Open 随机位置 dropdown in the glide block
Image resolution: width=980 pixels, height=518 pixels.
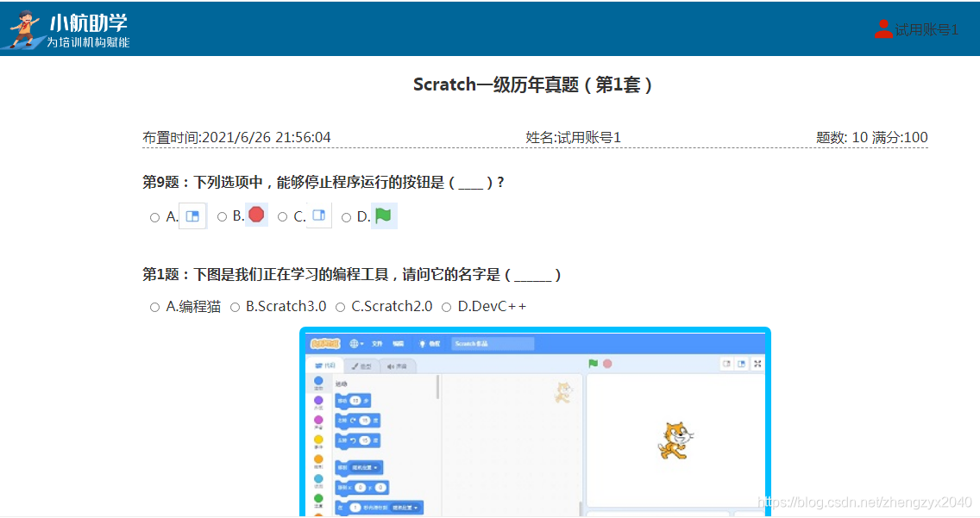coord(405,508)
